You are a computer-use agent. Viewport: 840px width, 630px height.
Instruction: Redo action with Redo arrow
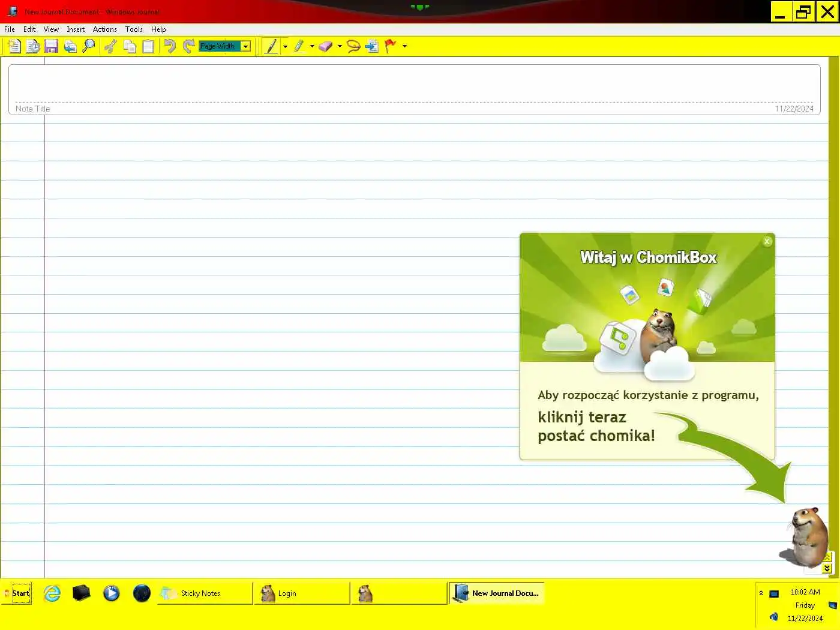(x=188, y=46)
